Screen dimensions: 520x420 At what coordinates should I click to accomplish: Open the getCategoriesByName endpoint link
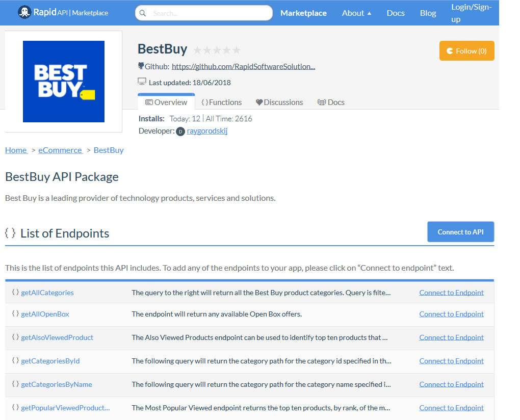tap(57, 384)
